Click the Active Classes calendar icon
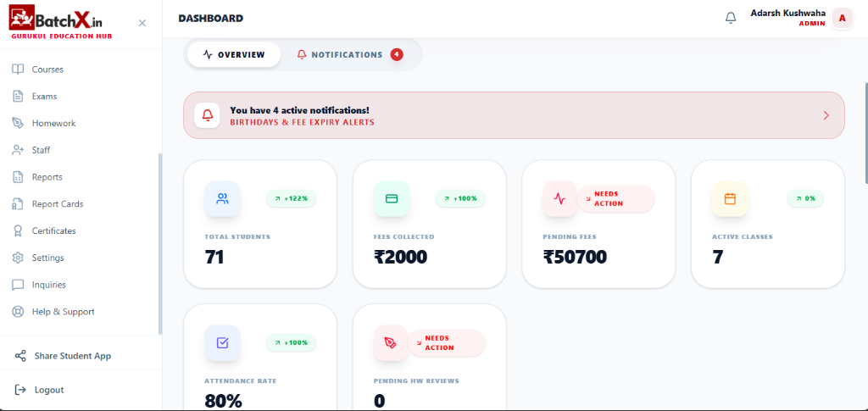This screenshot has width=868, height=411. [x=730, y=199]
